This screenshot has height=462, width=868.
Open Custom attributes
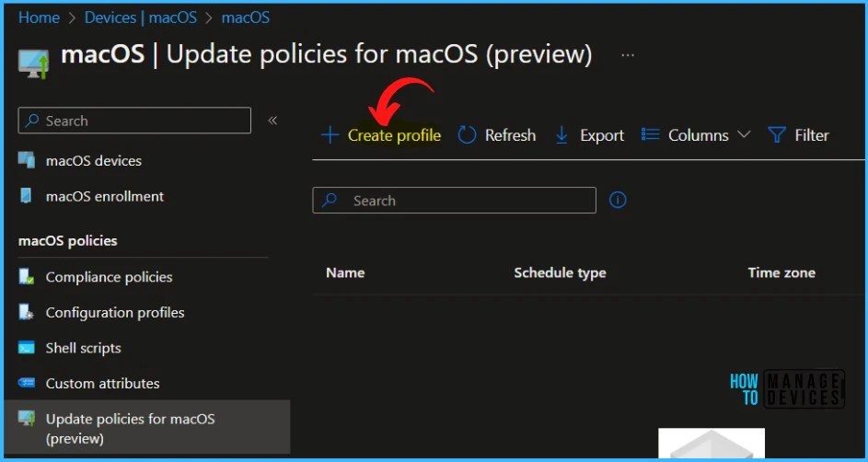point(102,384)
